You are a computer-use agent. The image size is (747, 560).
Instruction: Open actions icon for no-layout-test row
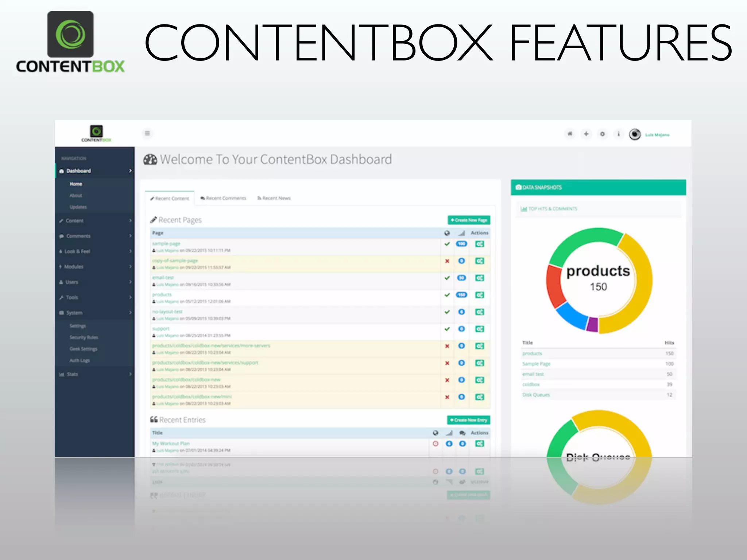[x=480, y=312]
